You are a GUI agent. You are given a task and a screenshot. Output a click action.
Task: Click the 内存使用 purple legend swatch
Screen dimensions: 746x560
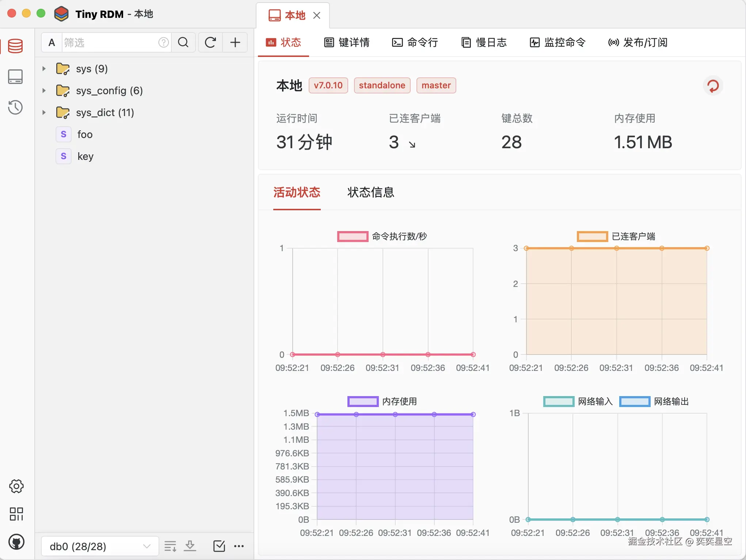pyautogui.click(x=363, y=402)
